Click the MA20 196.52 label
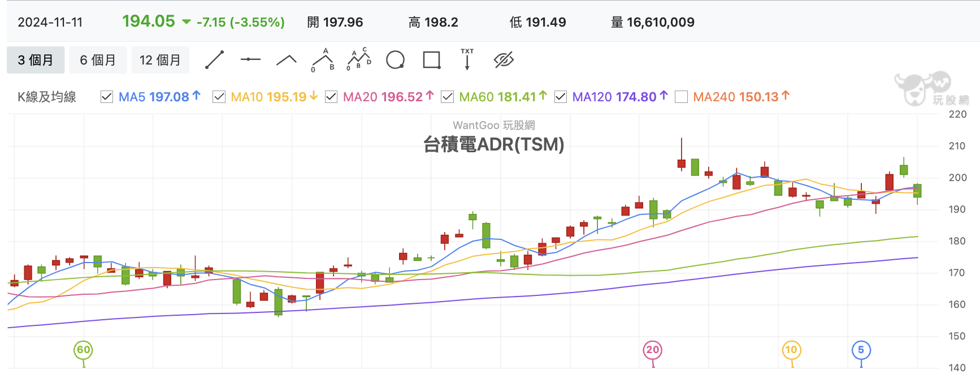This screenshot has width=980, height=378. click(388, 97)
